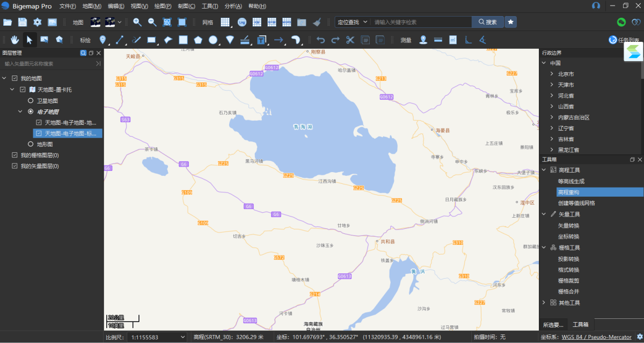Screen dimensions: 644x343
Task: Select the pan hand tool
Action: click(15, 40)
